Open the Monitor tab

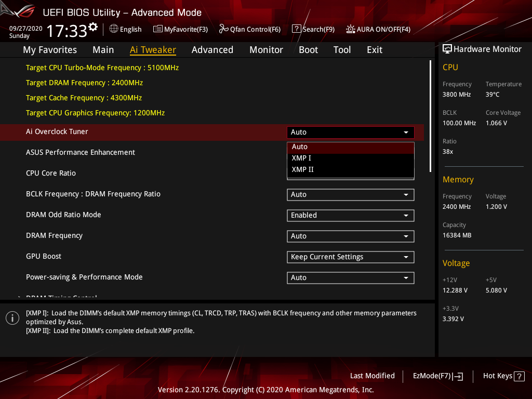(266, 50)
